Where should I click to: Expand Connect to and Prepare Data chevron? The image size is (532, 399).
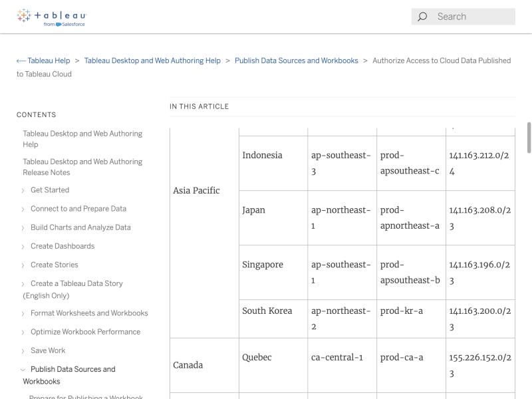pyautogui.click(x=23, y=209)
